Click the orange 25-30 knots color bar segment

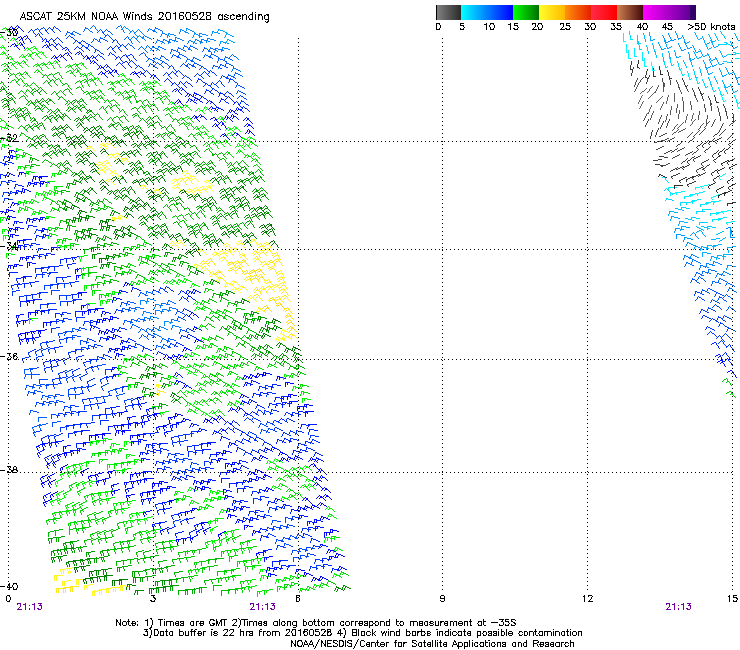[578, 12]
